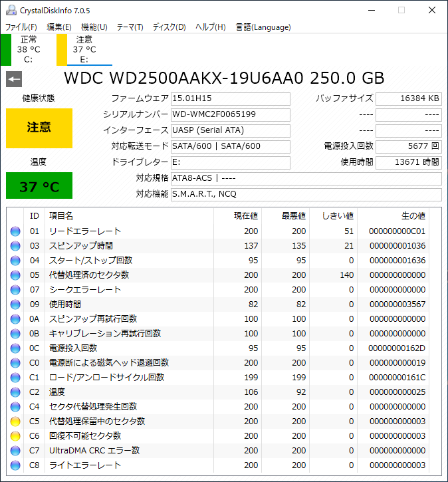Open the 編集(E) menu

tap(59, 27)
